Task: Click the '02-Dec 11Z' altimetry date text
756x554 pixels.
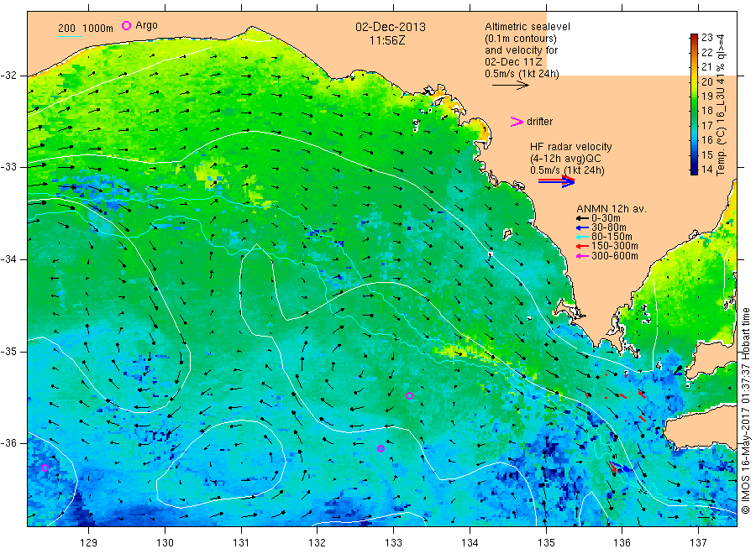Action: [513, 62]
